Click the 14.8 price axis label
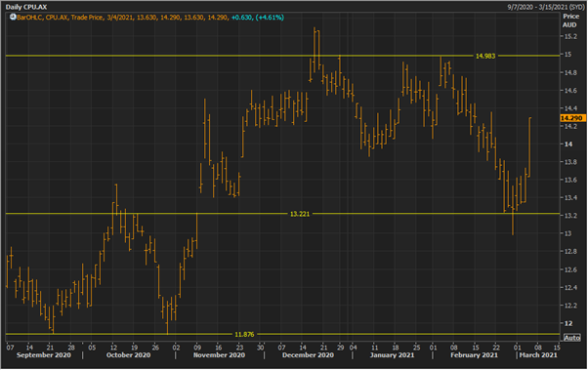 570,72
